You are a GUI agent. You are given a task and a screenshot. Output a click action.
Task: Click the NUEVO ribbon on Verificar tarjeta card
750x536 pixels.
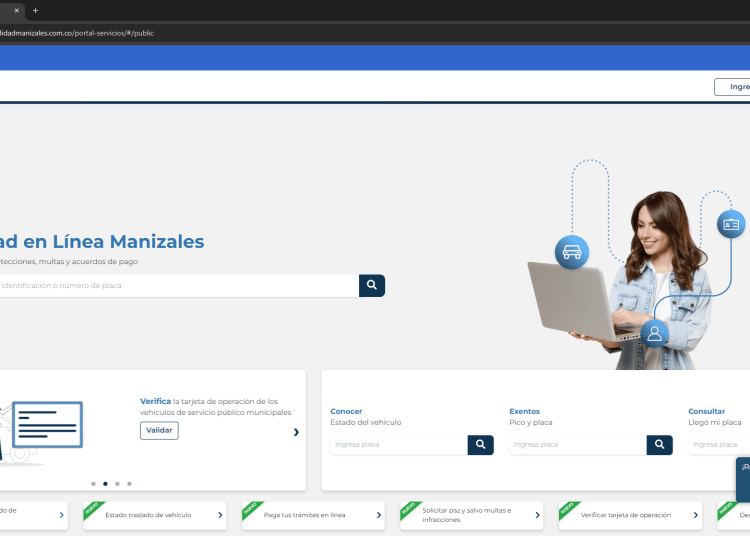click(x=568, y=509)
